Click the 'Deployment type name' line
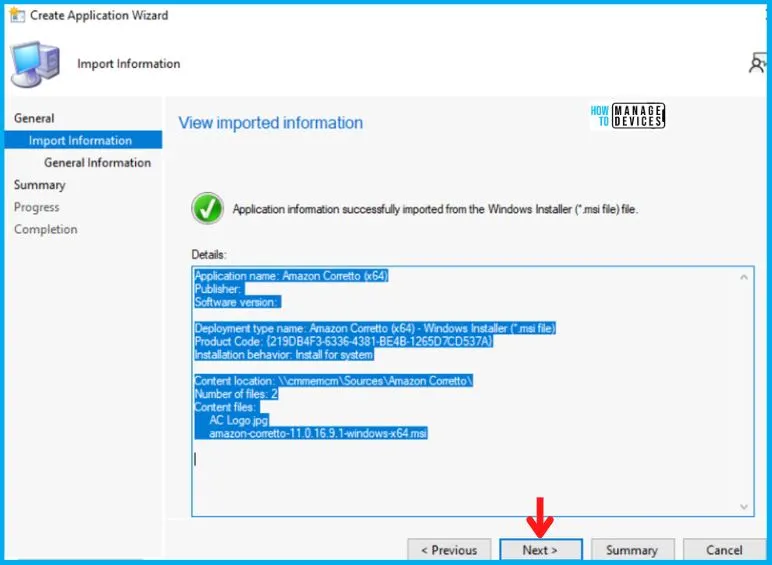Screen dimensions: 772x565 click(375, 328)
